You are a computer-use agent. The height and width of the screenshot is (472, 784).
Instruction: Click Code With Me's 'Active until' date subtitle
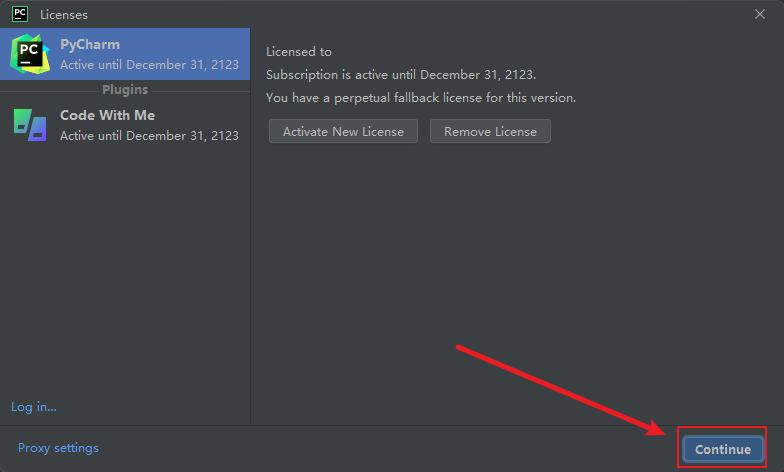(x=150, y=136)
